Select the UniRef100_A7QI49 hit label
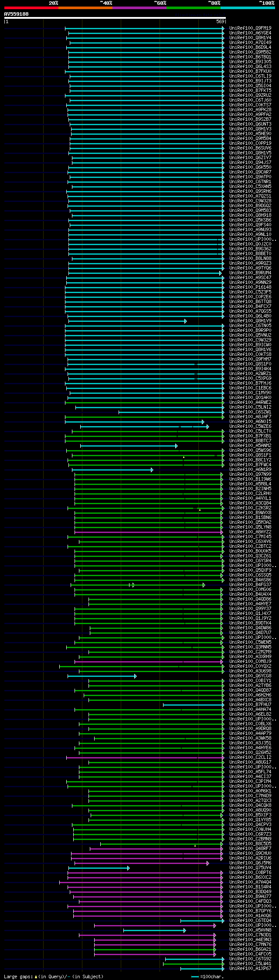The width and height of the screenshot is (279, 980). (x=250, y=43)
